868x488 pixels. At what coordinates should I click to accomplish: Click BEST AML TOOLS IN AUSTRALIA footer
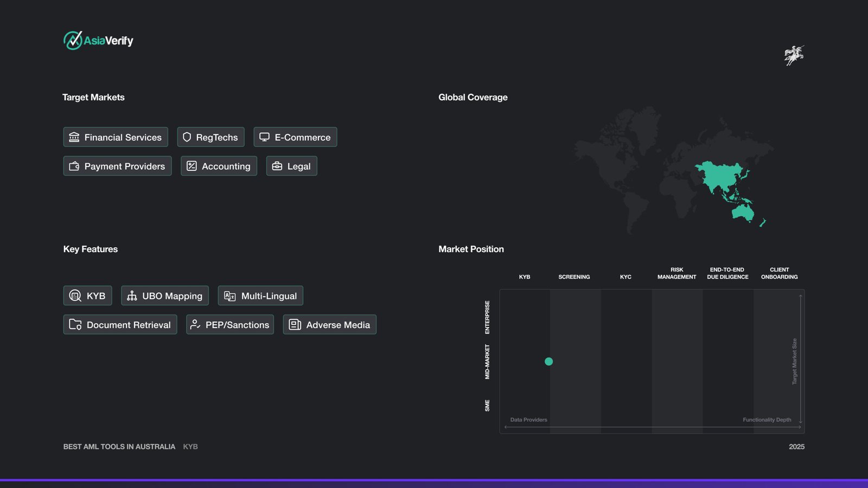[x=119, y=447]
